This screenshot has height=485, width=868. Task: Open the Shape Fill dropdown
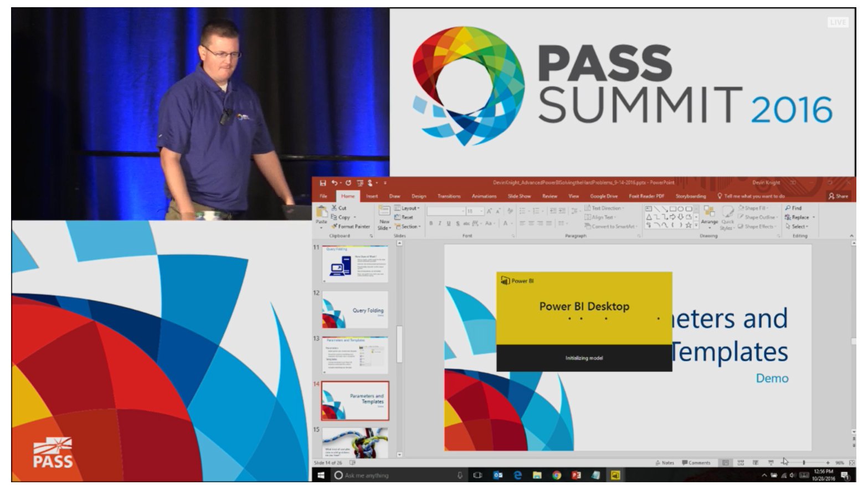753,208
